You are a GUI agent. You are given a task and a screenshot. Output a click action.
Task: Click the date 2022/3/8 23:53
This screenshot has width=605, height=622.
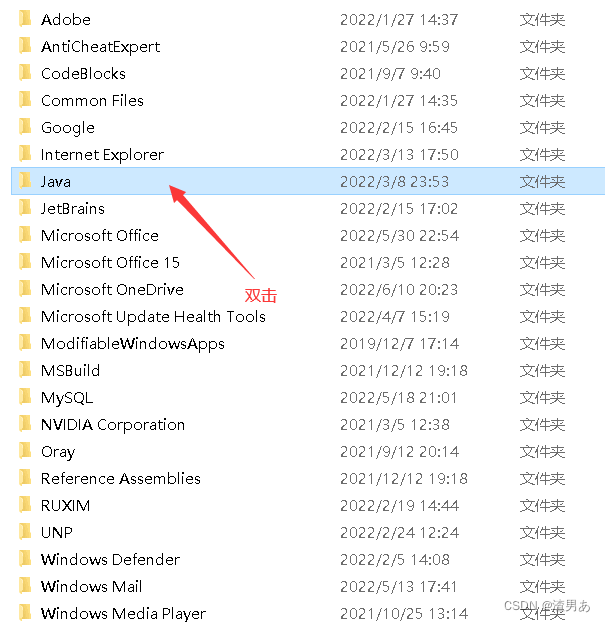[x=395, y=181]
